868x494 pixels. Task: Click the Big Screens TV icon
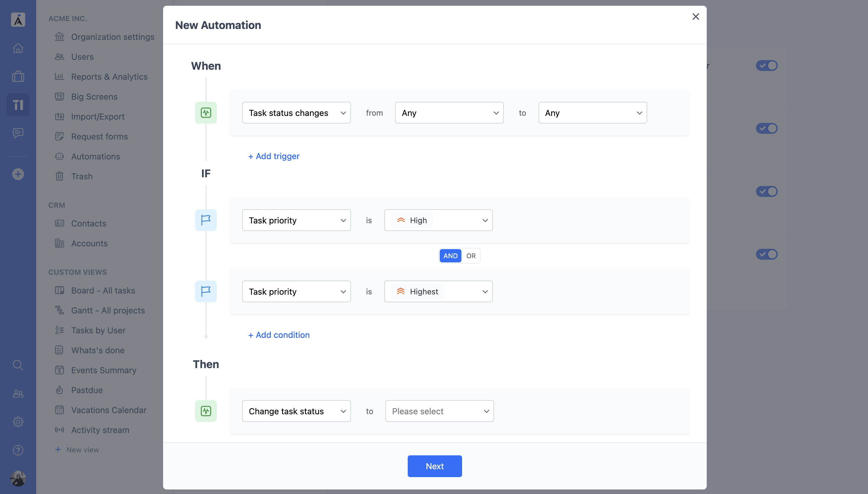pyautogui.click(x=59, y=97)
